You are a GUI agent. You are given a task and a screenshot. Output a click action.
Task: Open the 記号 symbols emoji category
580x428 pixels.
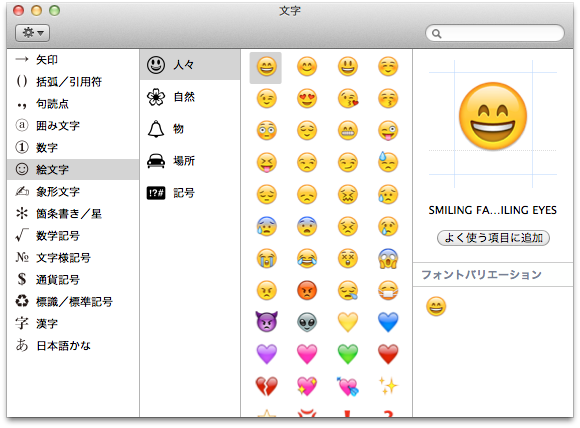190,193
